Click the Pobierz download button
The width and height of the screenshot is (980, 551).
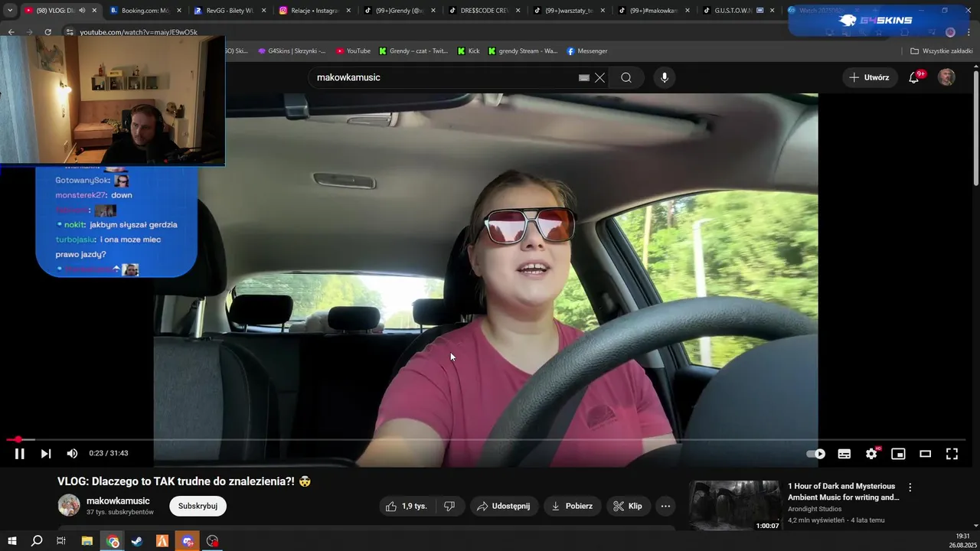point(572,506)
